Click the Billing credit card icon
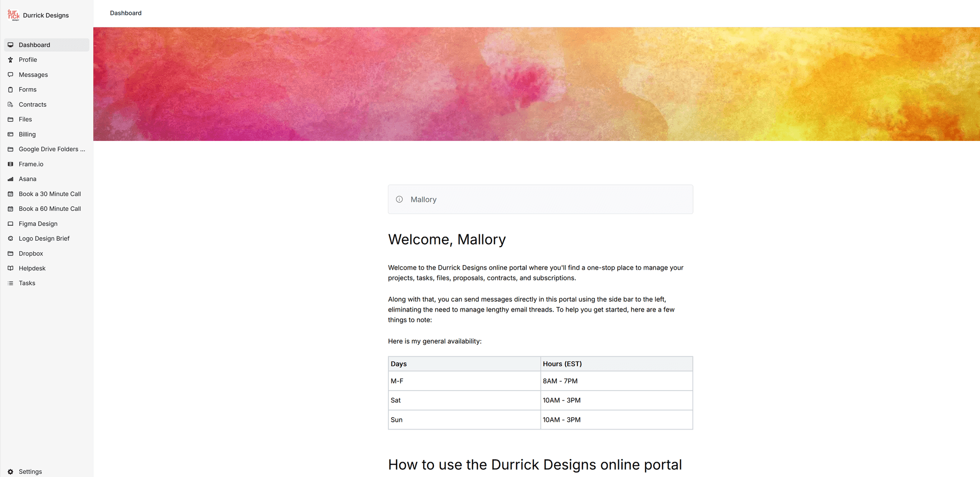 [x=11, y=134]
